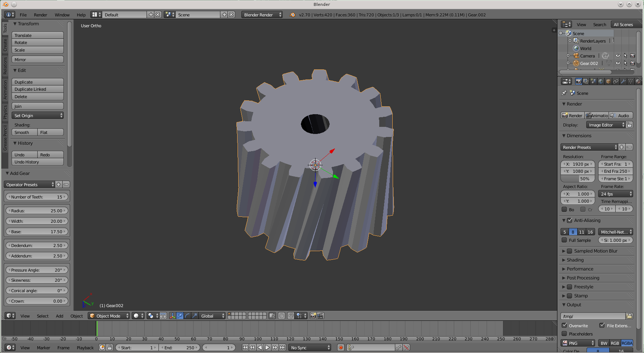Open the object properties cube tab
The height and width of the screenshot is (353, 644).
(608, 81)
